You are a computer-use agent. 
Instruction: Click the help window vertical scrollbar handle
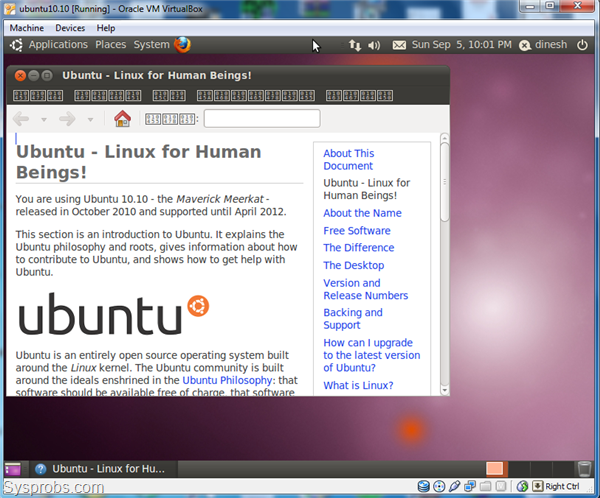444,182
